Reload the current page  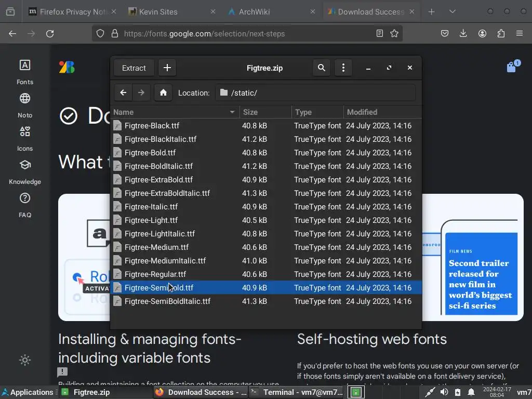pos(50,34)
